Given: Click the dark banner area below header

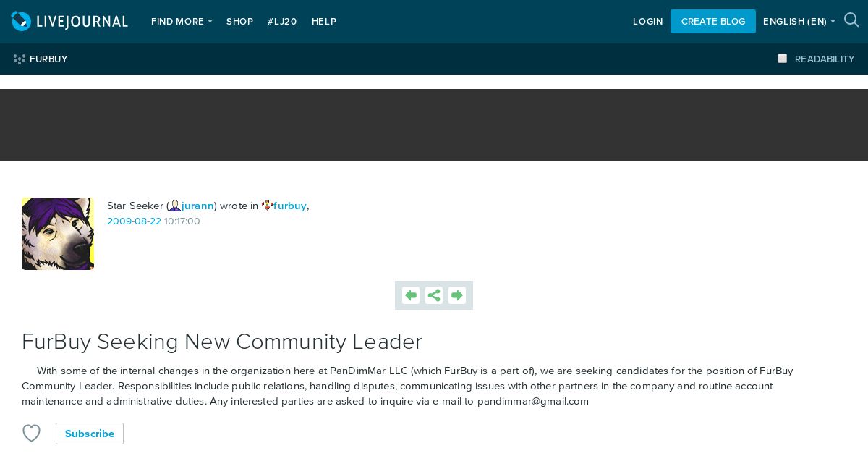Looking at the screenshot, I should (434, 125).
